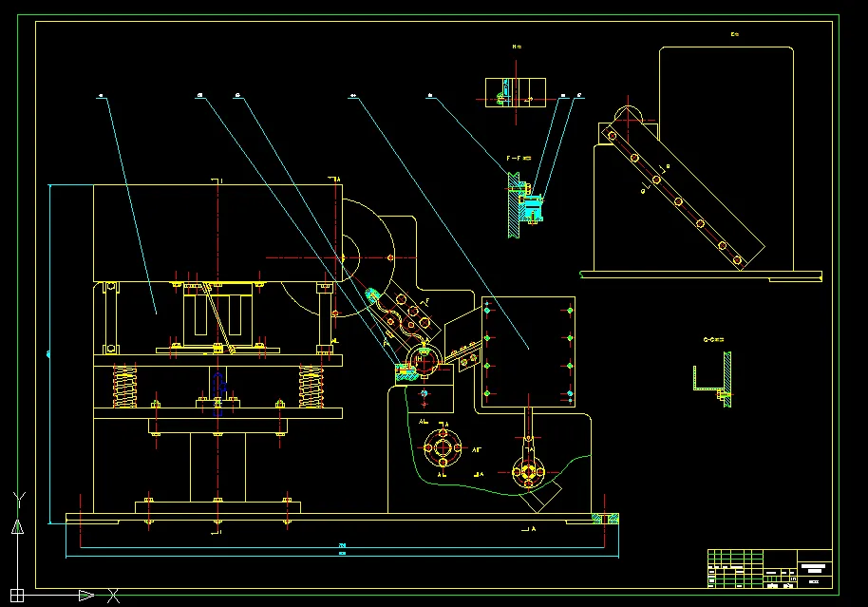Pick the crank hub above the green curve
Viewport: 868px width, 607px height.
click(529, 472)
